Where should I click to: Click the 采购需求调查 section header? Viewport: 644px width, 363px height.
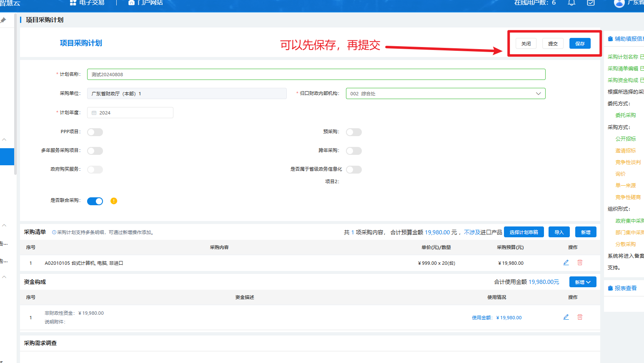pos(40,343)
